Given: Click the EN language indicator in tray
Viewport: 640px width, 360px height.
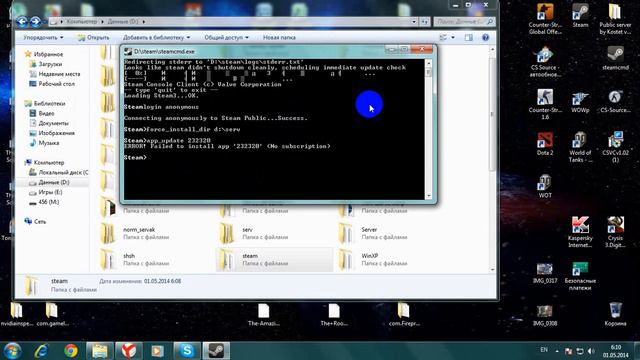Looking at the screenshot, I should coord(544,350).
